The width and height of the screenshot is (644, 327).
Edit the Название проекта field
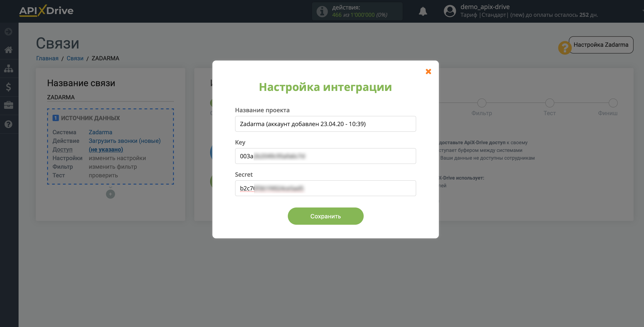click(x=325, y=124)
